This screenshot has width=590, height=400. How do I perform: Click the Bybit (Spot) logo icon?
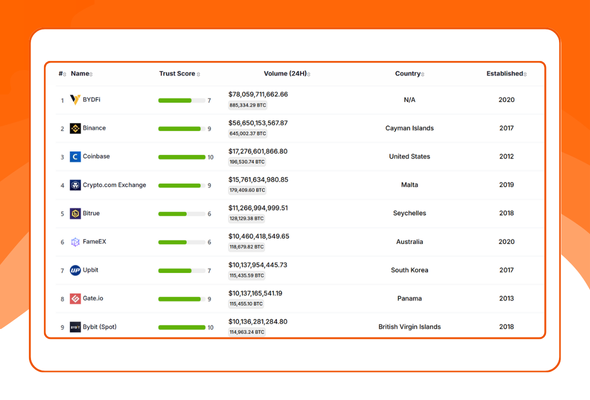(75, 327)
